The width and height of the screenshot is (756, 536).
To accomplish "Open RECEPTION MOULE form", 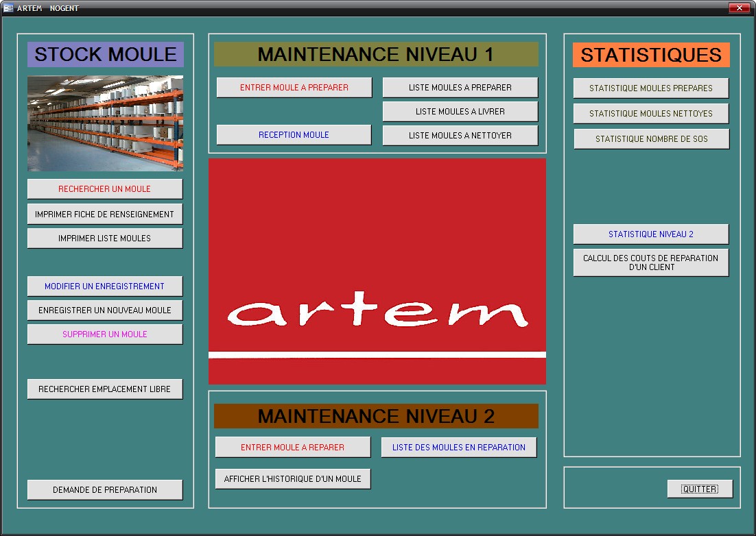I will click(x=294, y=135).
